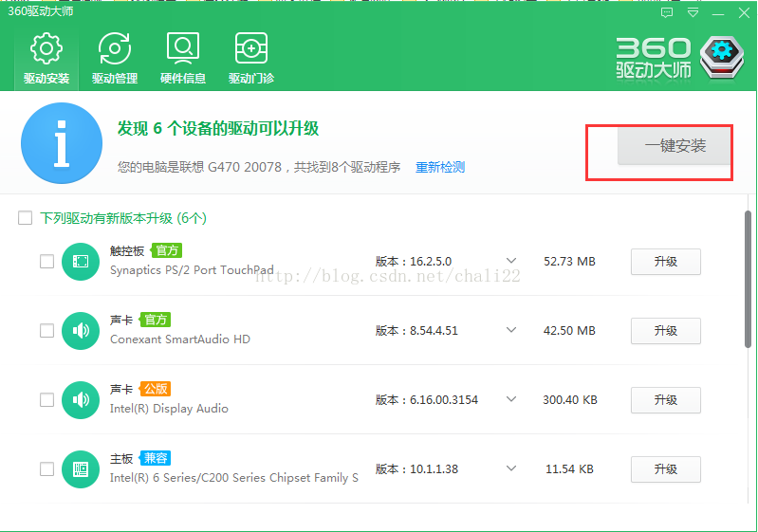Upgrade the Synaptics TouchPad driver

666,262
